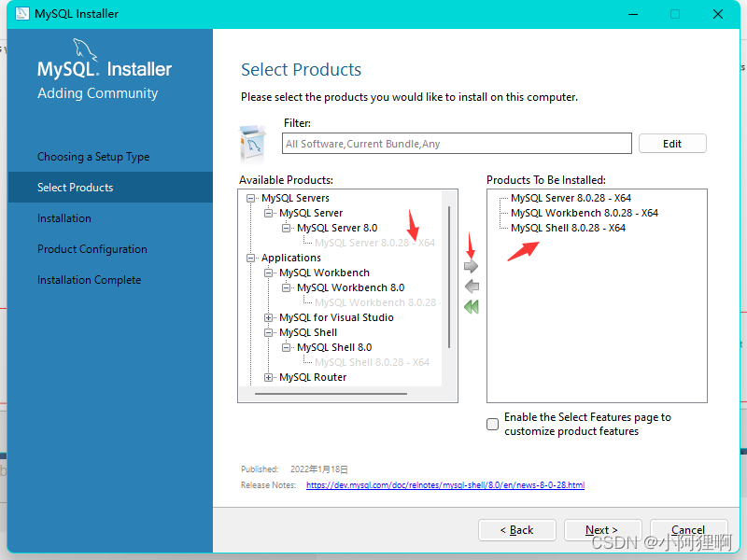Expand the MySQL for Visual Studio node
The image size is (747, 560).
coord(268,317)
